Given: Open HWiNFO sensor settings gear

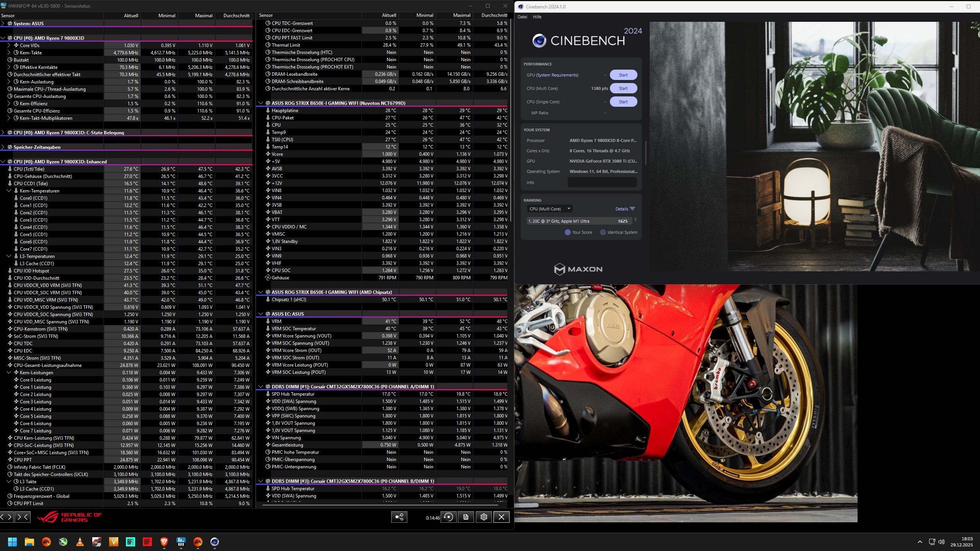Looking at the screenshot, I should click(483, 517).
